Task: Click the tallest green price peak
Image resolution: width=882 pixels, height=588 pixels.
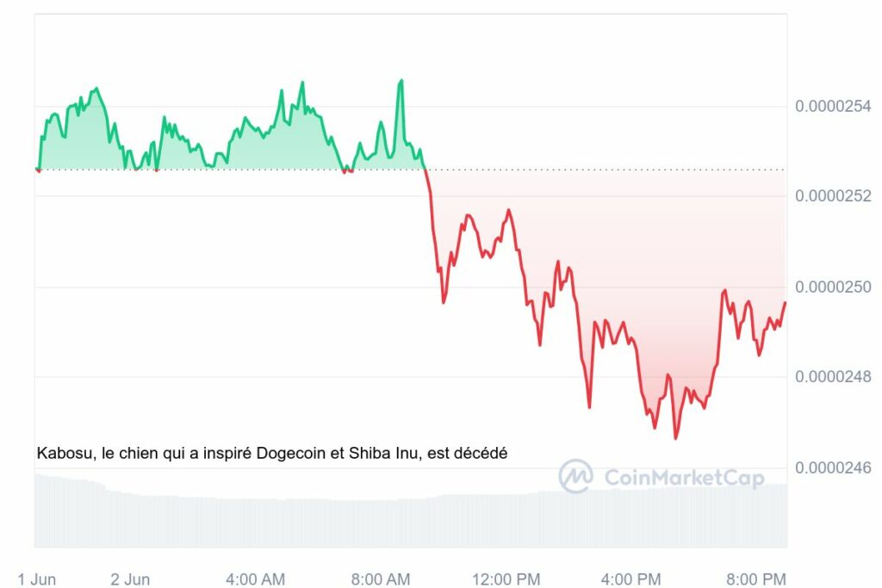Action: [x=401, y=81]
